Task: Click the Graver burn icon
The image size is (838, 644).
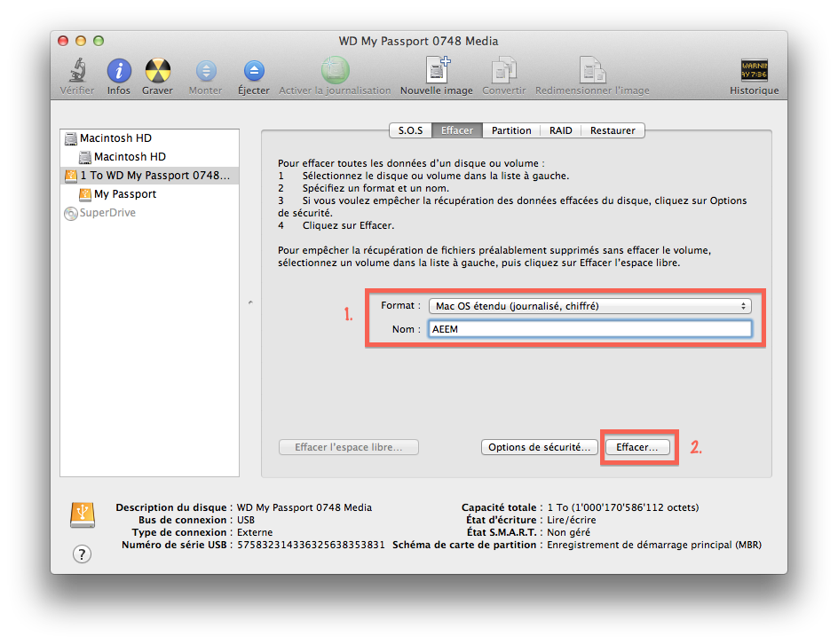Action: pos(157,72)
